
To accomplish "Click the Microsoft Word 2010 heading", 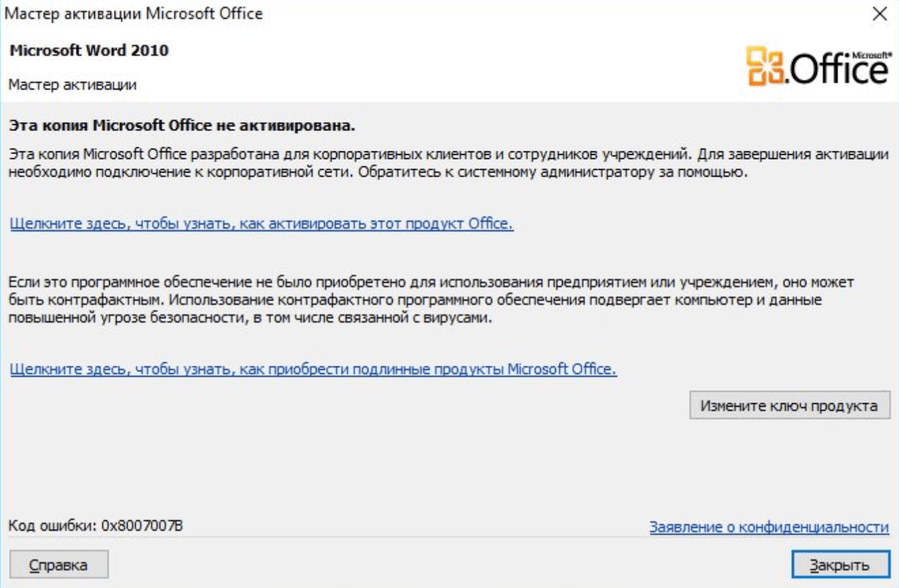I will [x=89, y=50].
